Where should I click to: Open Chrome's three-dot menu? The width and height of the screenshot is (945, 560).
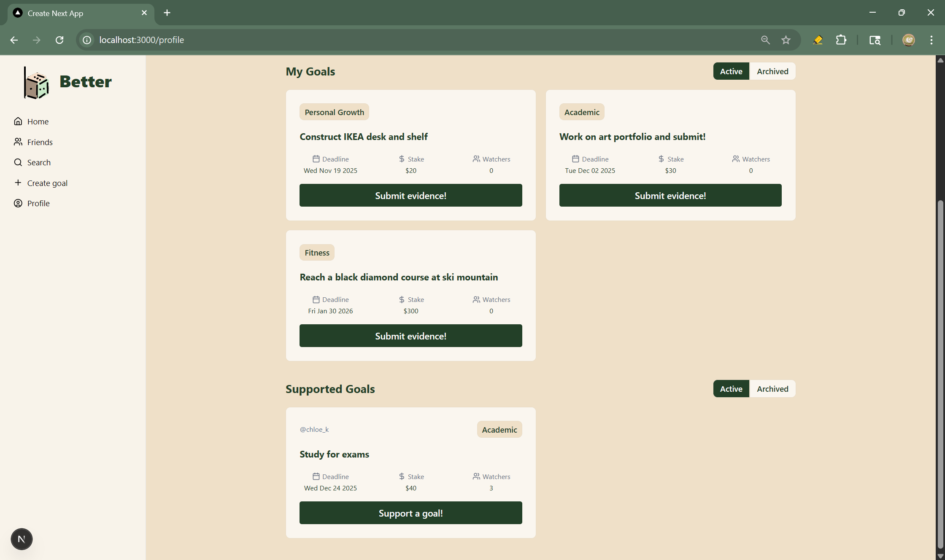point(931,40)
